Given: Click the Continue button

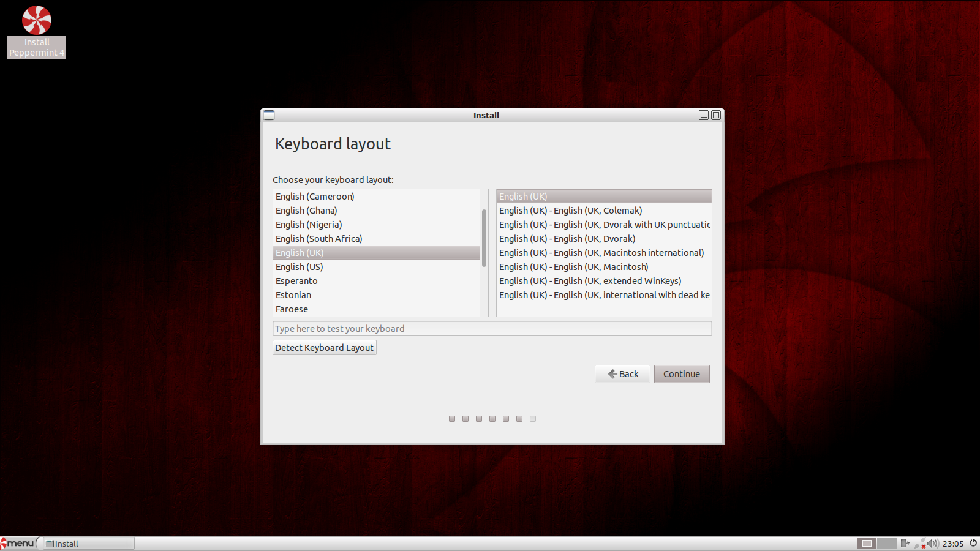Looking at the screenshot, I should [681, 374].
